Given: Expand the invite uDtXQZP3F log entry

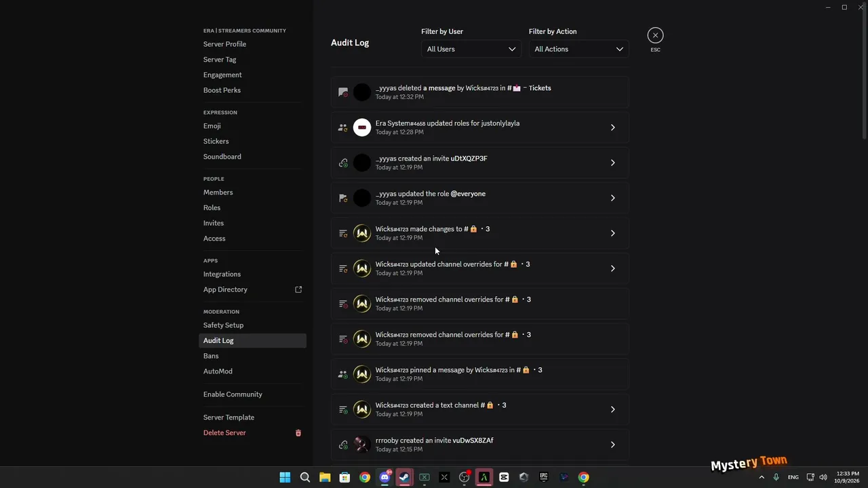Looking at the screenshot, I should point(612,163).
